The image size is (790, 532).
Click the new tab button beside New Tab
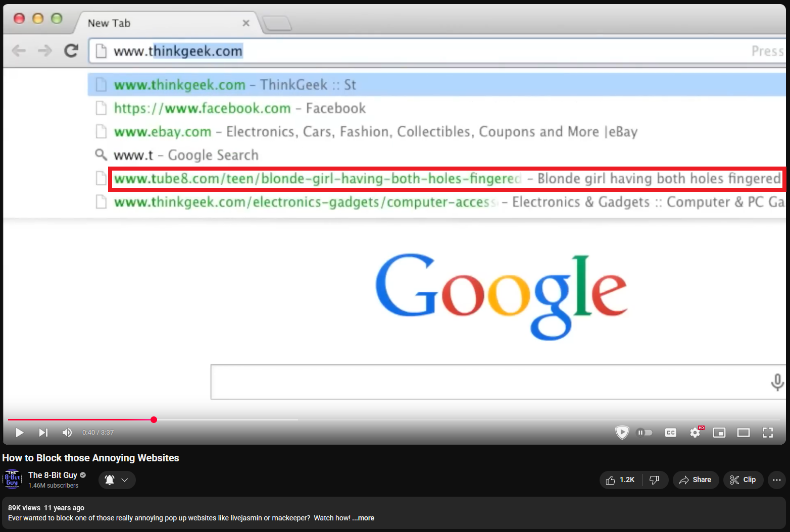(277, 23)
